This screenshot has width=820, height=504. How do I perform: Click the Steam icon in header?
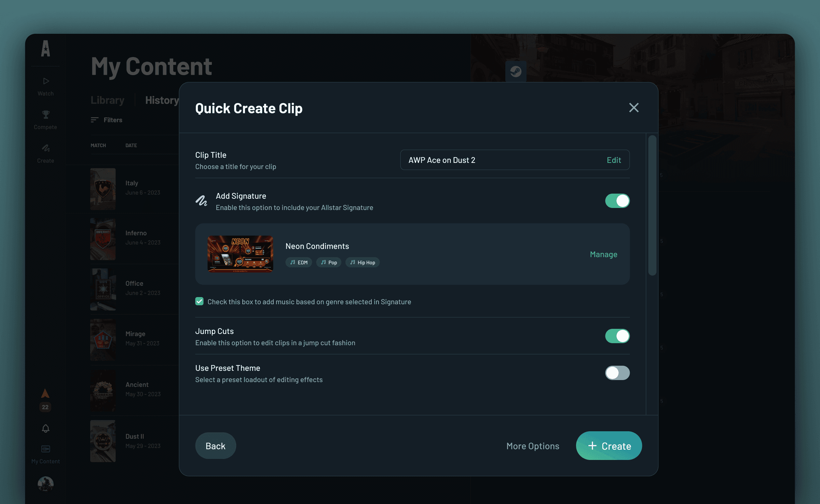[516, 71]
